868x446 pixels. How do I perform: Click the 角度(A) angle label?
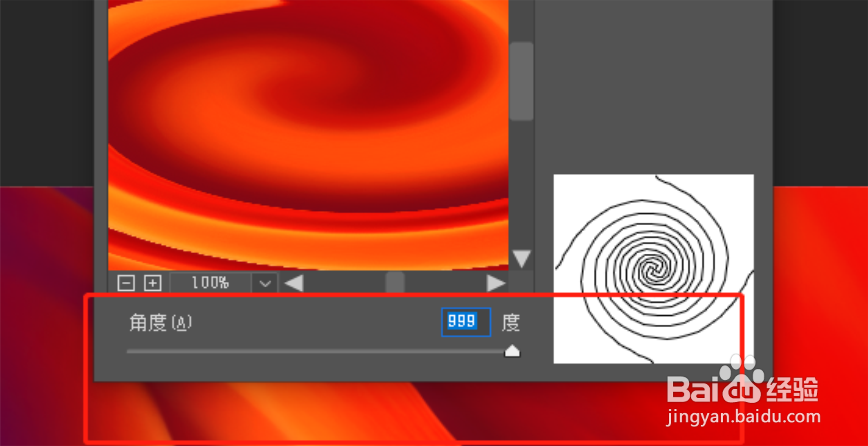(x=161, y=323)
